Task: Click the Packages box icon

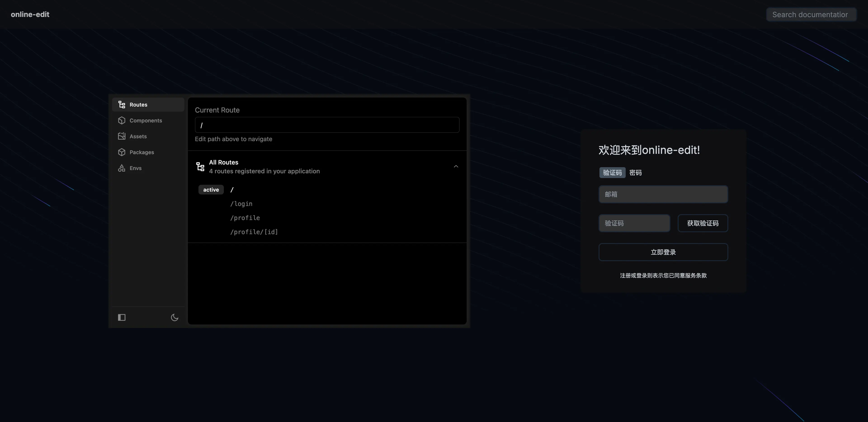Action: tap(122, 152)
